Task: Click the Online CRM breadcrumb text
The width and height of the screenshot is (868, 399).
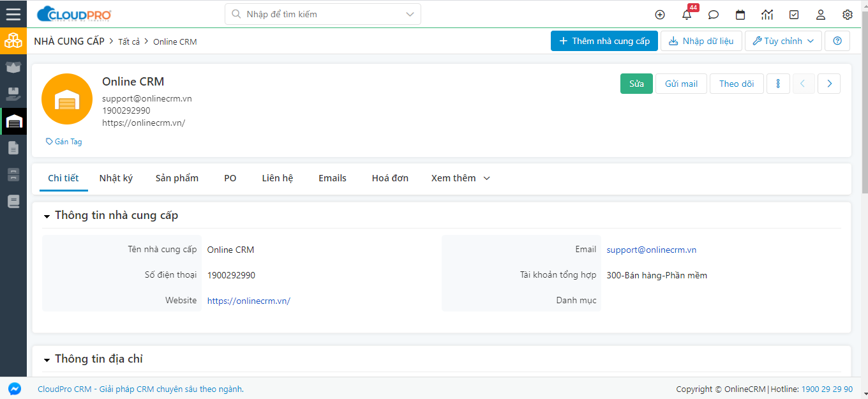Action: (175, 41)
